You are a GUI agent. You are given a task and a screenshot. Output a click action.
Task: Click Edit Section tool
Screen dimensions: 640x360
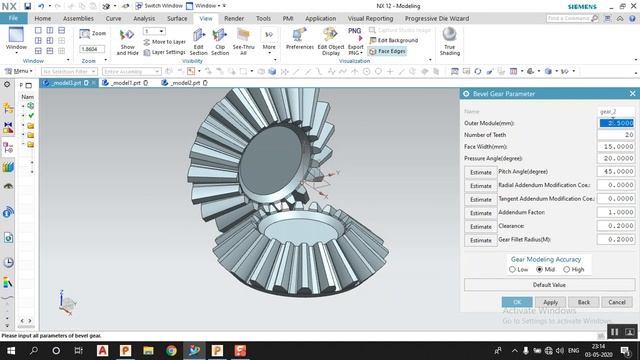(x=199, y=42)
